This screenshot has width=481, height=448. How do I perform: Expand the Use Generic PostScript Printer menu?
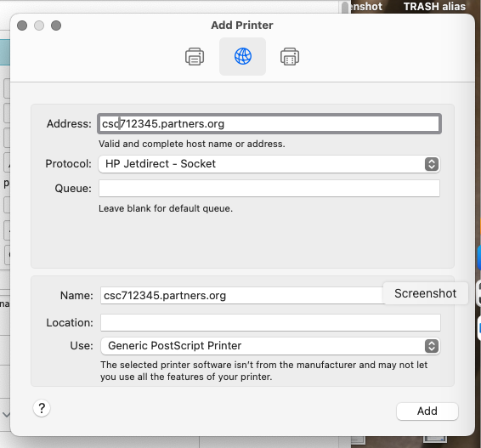[x=270, y=346]
